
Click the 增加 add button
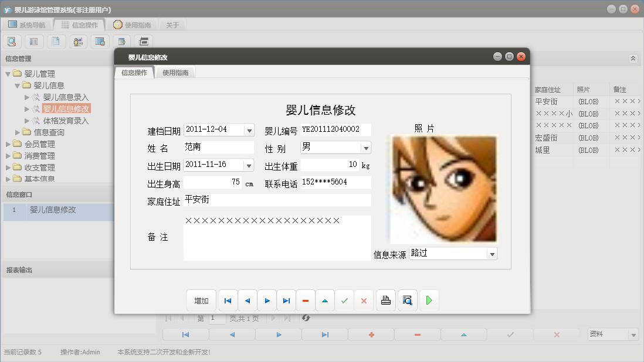(x=201, y=300)
